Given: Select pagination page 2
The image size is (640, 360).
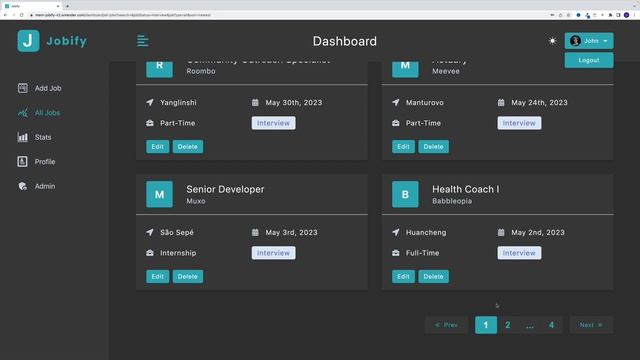Looking at the screenshot, I should pyautogui.click(x=508, y=325).
